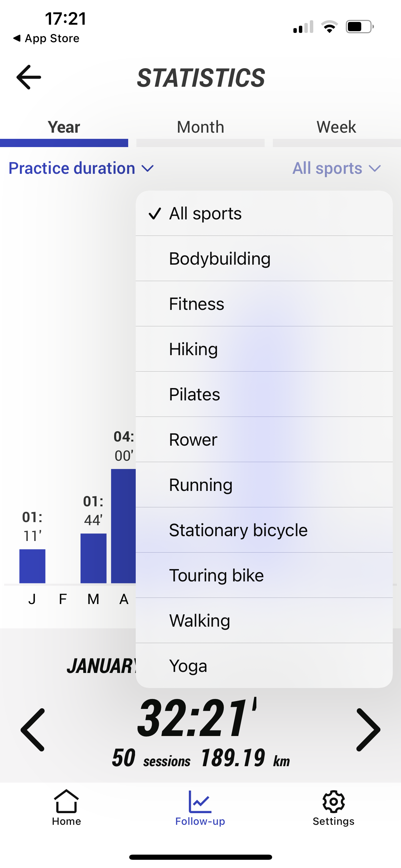Go to previous period with left chevron
The width and height of the screenshot is (401, 868).
(33, 730)
